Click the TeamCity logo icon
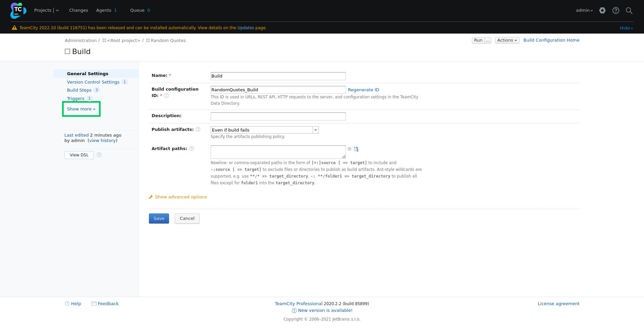 point(18,10)
